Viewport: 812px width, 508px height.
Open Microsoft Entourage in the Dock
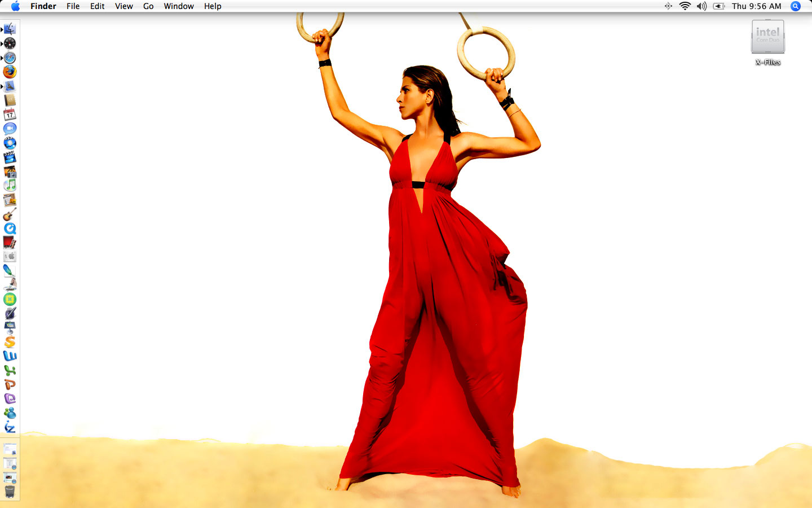(10, 398)
